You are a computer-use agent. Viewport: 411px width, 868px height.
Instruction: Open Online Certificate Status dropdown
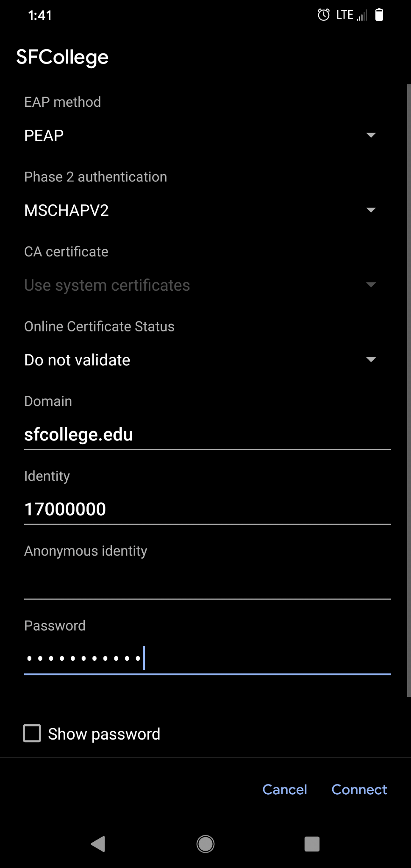click(x=199, y=360)
